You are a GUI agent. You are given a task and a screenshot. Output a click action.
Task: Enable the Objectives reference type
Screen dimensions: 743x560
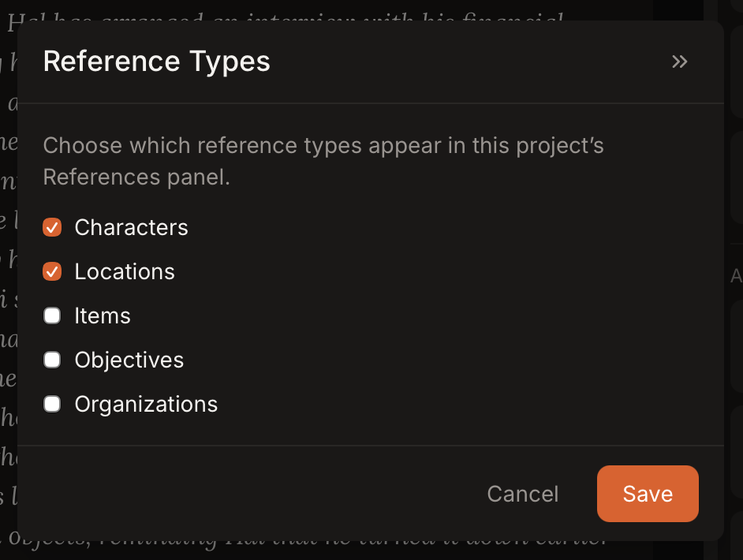52,360
